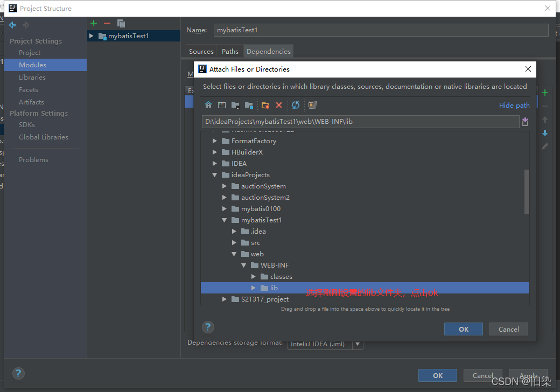Open recent paths history icon beside path field
This screenshot has height=392, width=560.
pos(525,122)
